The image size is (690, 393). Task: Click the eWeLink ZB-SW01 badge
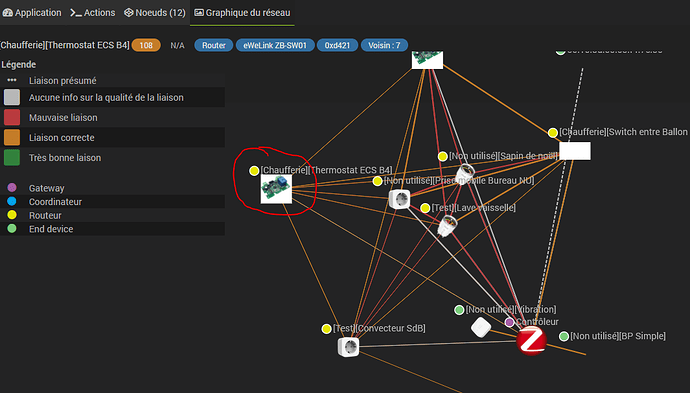(275, 45)
